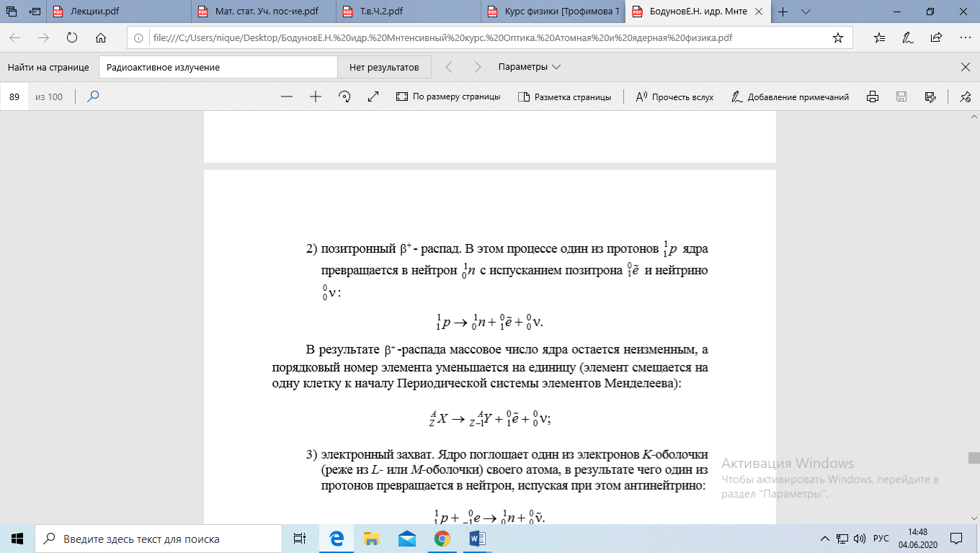Screen dimensions: 980x553
Task: Go to next search result
Action: (477, 67)
